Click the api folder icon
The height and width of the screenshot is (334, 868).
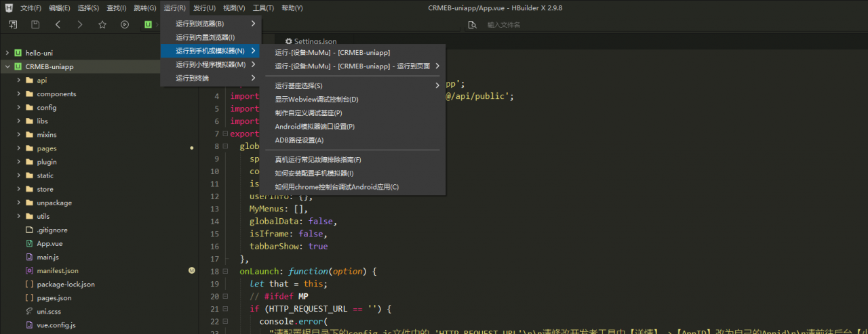[x=29, y=80]
